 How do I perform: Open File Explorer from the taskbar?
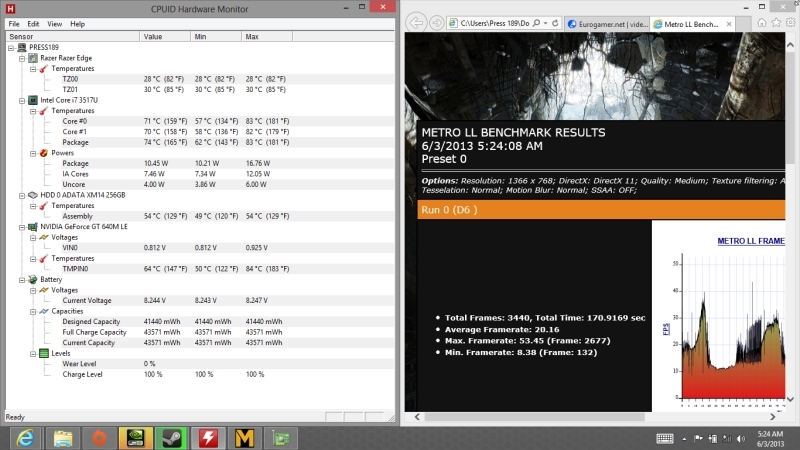(63, 438)
